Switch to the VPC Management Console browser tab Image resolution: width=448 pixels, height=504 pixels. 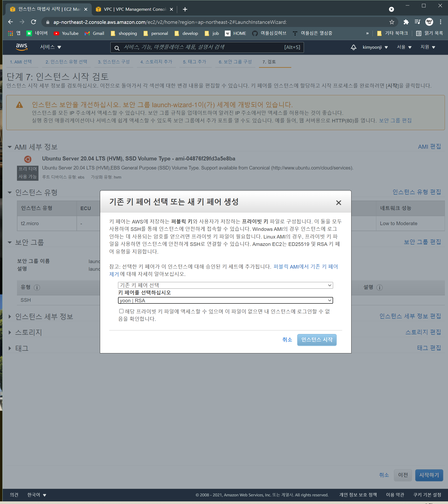pyautogui.click(x=135, y=9)
